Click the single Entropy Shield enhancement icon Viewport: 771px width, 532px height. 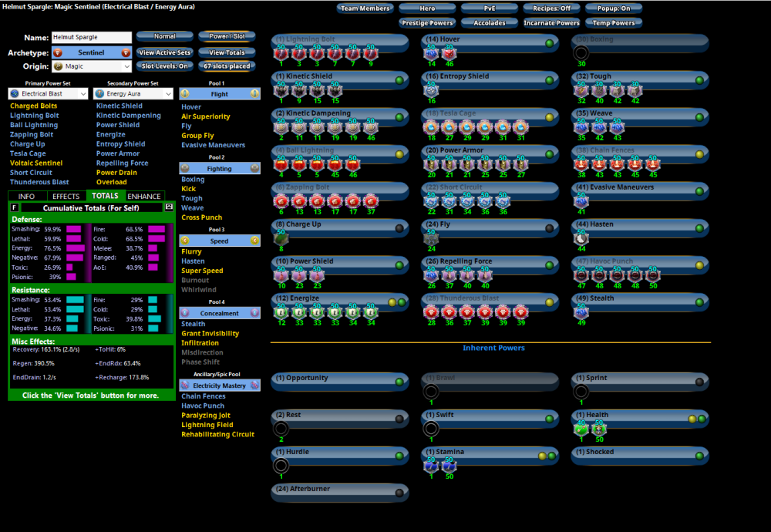pos(430,90)
